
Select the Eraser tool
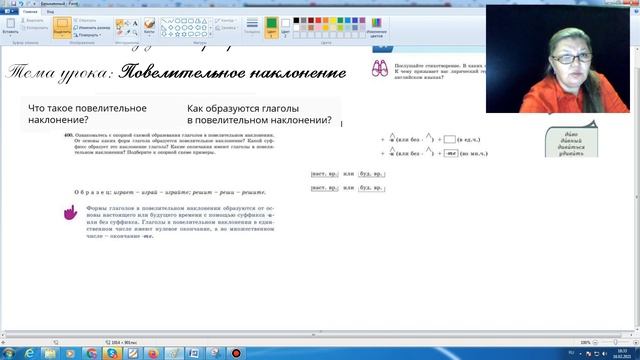[x=119, y=32]
